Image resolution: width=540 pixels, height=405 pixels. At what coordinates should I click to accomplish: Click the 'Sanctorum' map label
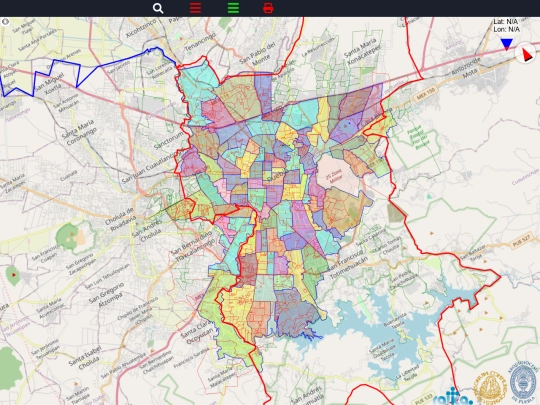(x=169, y=140)
